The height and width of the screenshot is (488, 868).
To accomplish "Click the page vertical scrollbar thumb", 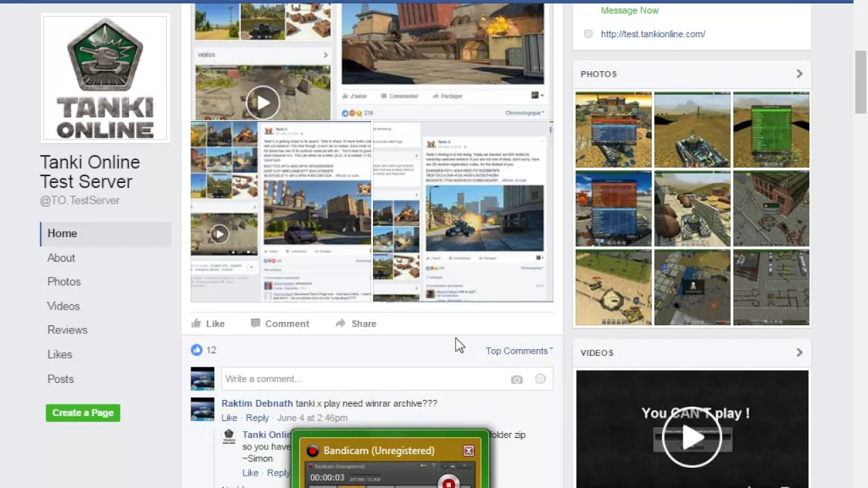I will [861, 82].
